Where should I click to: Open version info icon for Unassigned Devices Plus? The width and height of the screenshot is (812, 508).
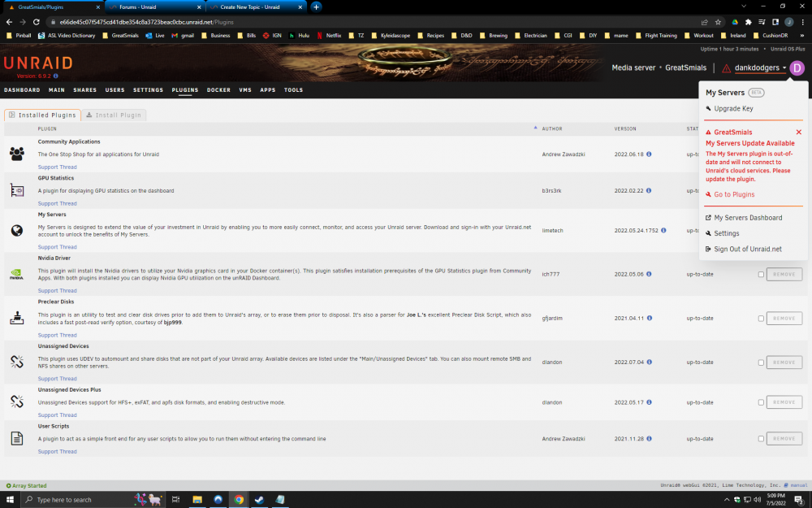click(x=649, y=402)
